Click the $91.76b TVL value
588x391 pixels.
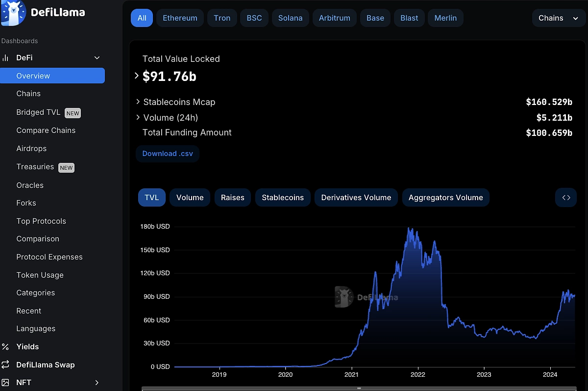coord(169,77)
